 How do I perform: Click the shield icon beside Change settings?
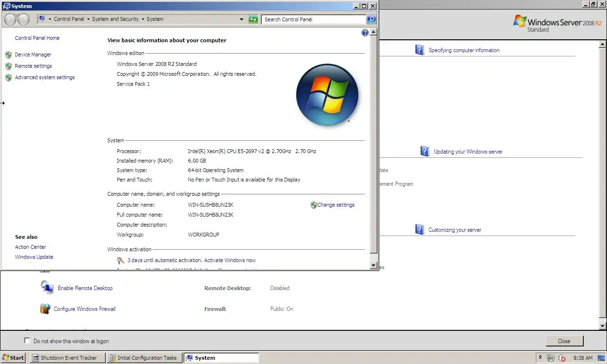pyautogui.click(x=313, y=205)
